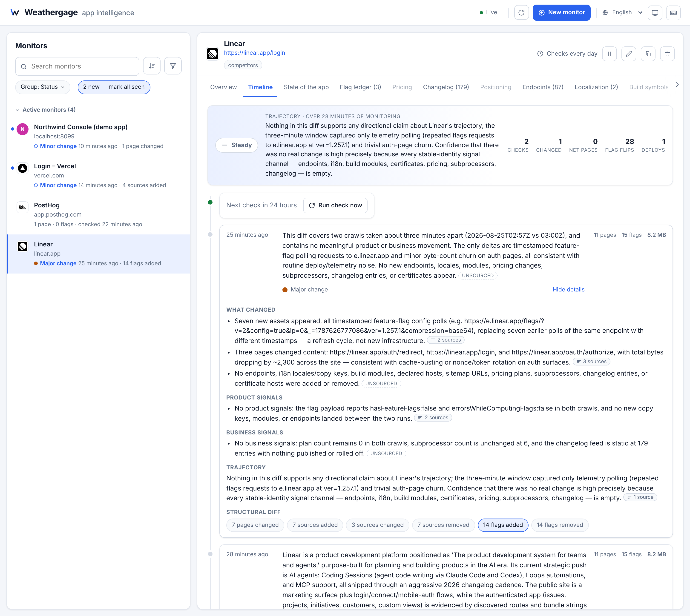Image resolution: width=690 pixels, height=616 pixels.
Task: Click the Weathergage logo icon
Action: point(14,12)
